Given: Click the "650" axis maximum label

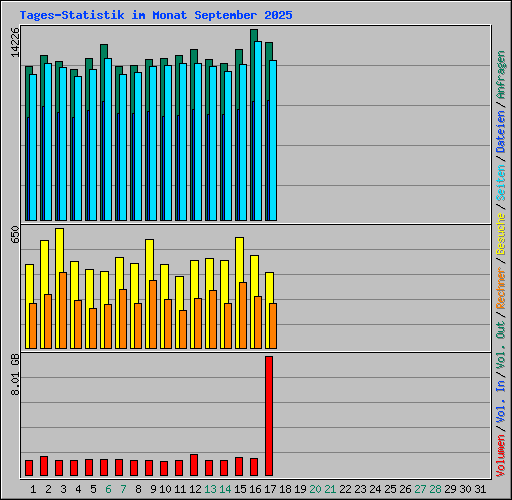Looking at the screenshot, I should coord(15,235).
